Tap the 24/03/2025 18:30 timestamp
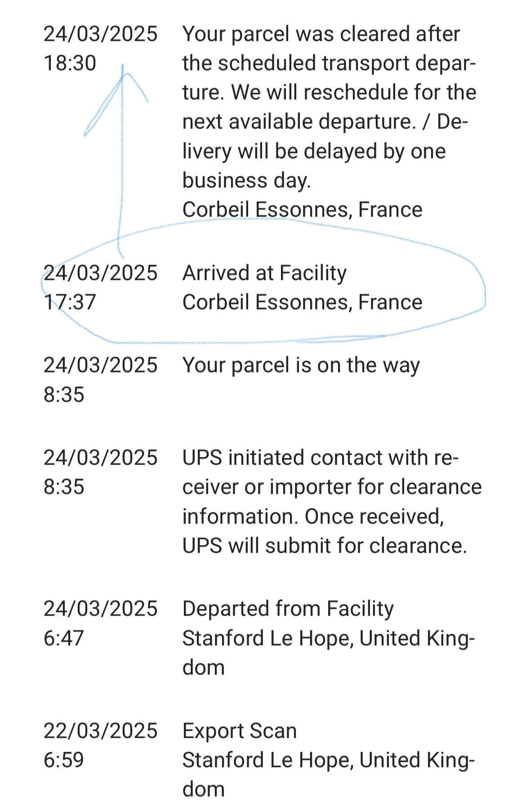 tap(100, 48)
